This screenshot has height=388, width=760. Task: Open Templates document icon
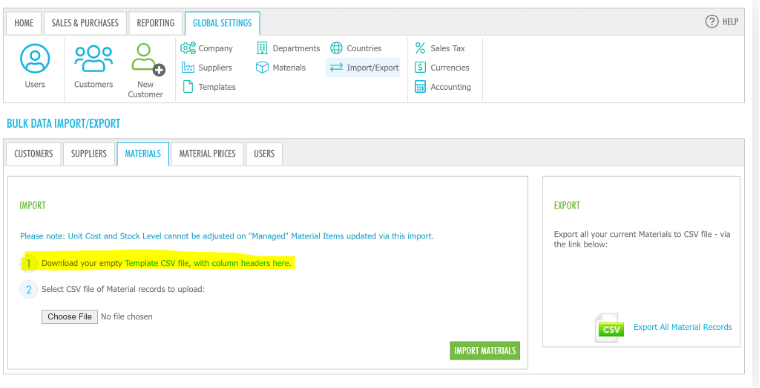click(188, 87)
